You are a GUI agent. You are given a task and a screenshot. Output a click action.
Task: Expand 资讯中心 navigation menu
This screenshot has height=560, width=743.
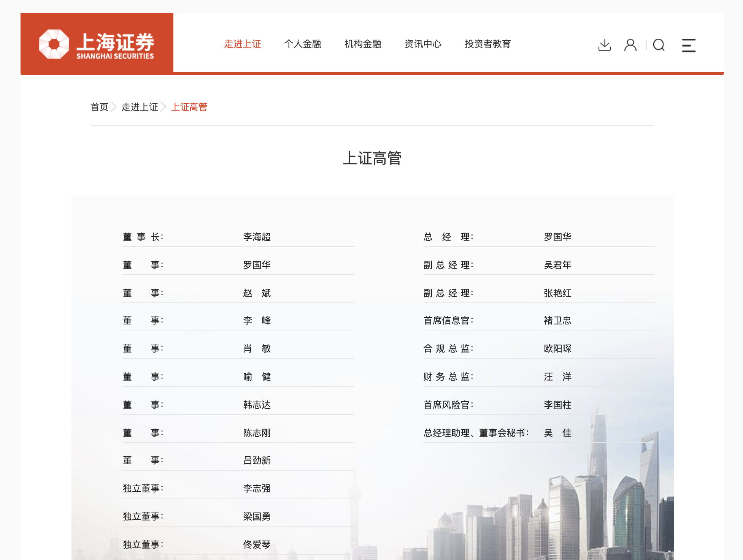[422, 44]
